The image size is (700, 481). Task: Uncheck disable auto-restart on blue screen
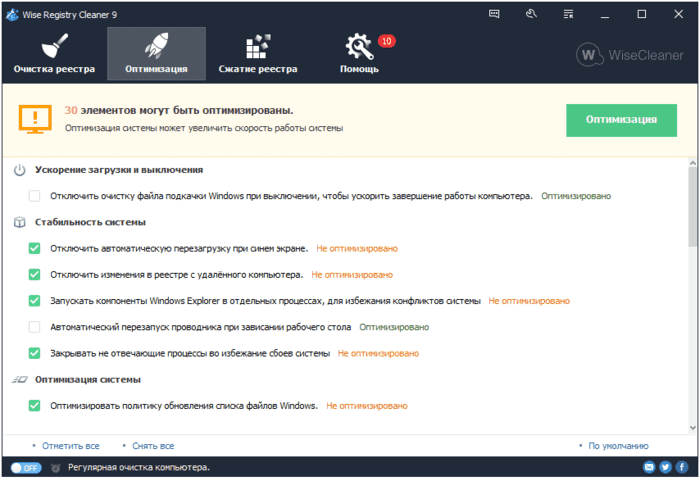click(35, 248)
